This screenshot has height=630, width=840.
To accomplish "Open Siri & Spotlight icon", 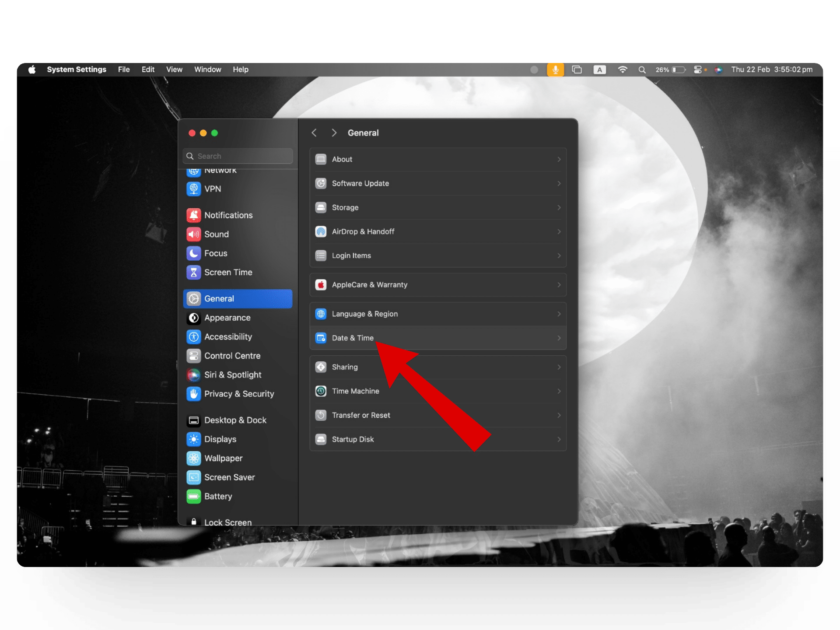I will coord(193,375).
